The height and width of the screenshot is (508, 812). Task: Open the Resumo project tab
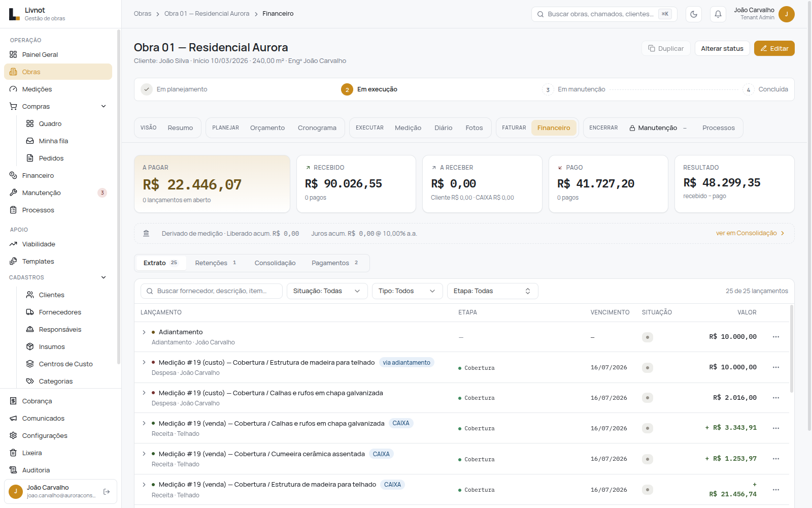click(x=180, y=128)
